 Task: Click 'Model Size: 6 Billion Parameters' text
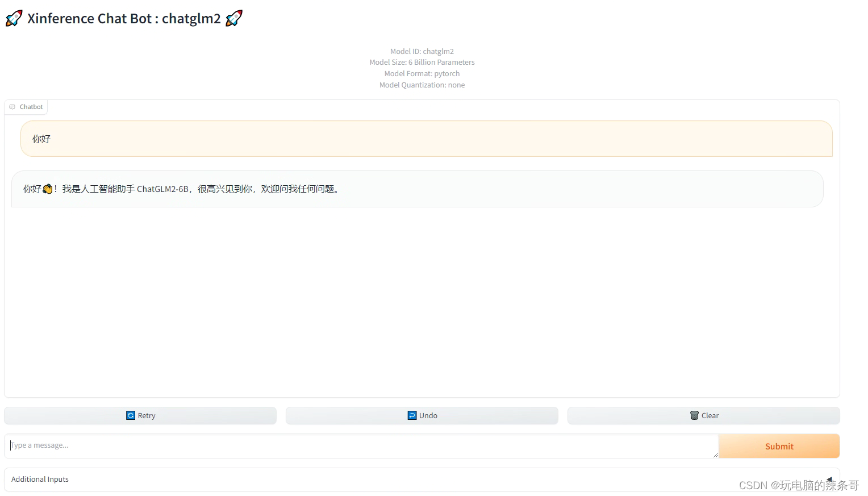(422, 62)
